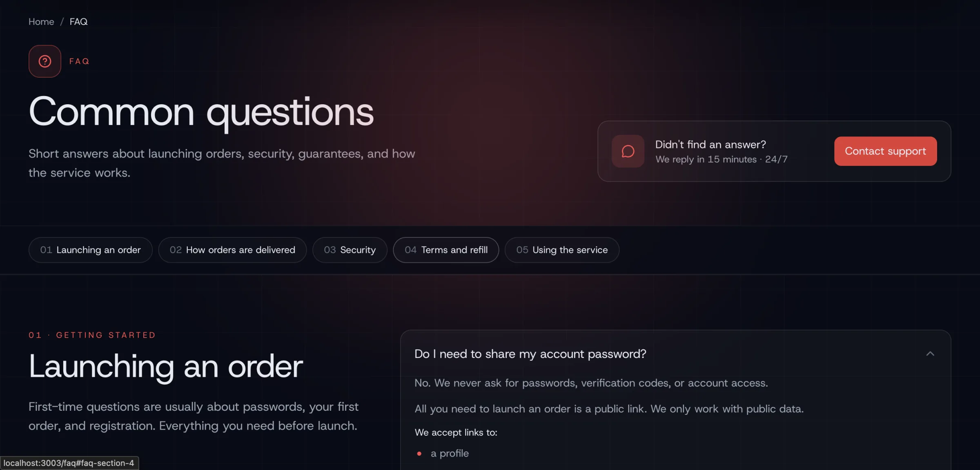Switch to Using the service section

tap(562, 250)
